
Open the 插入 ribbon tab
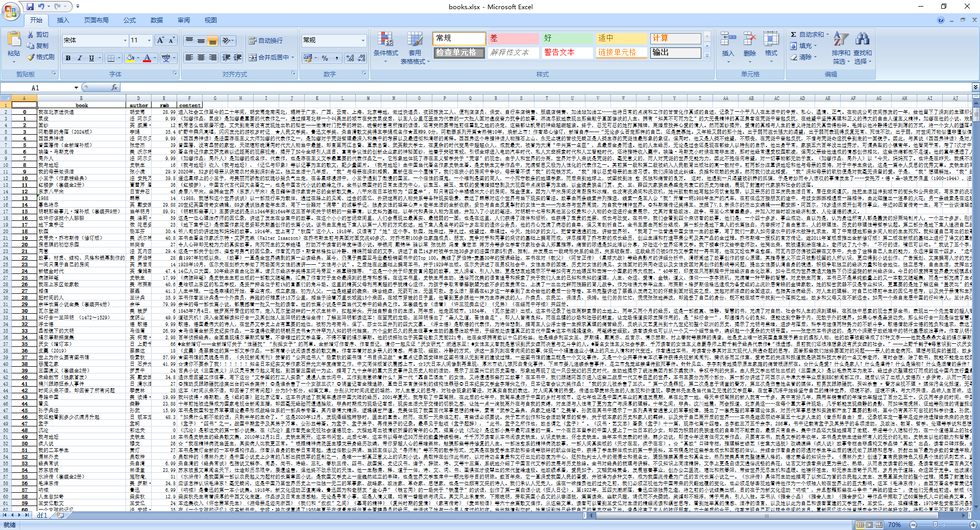coord(63,20)
